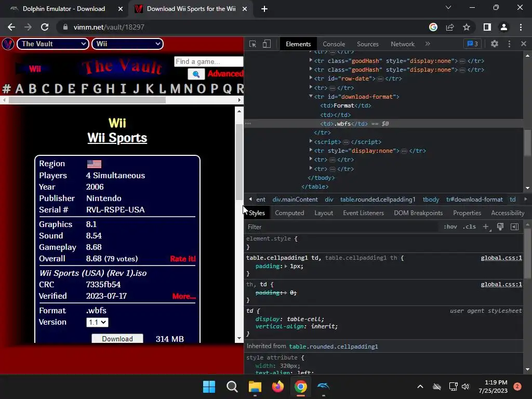Select the table.rounded.cellpadding1 breadcrumb
This screenshot has width=532, height=399.
point(378,199)
